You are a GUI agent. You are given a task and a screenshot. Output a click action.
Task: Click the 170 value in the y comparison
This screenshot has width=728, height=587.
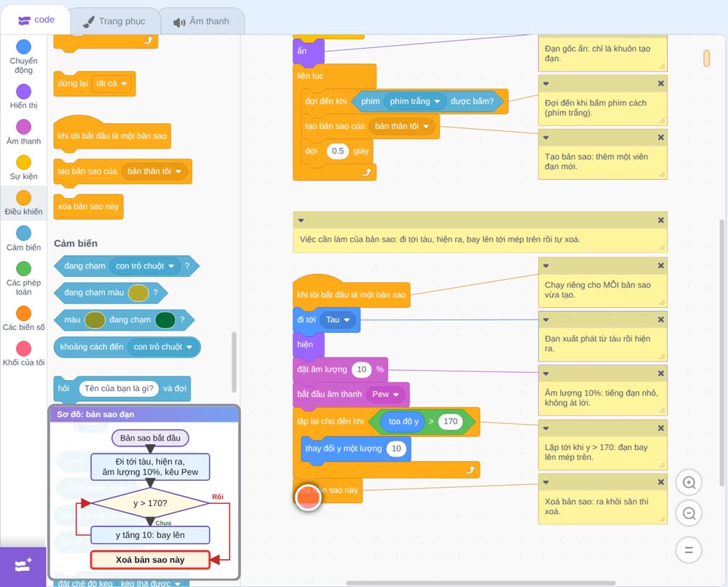[x=451, y=421]
